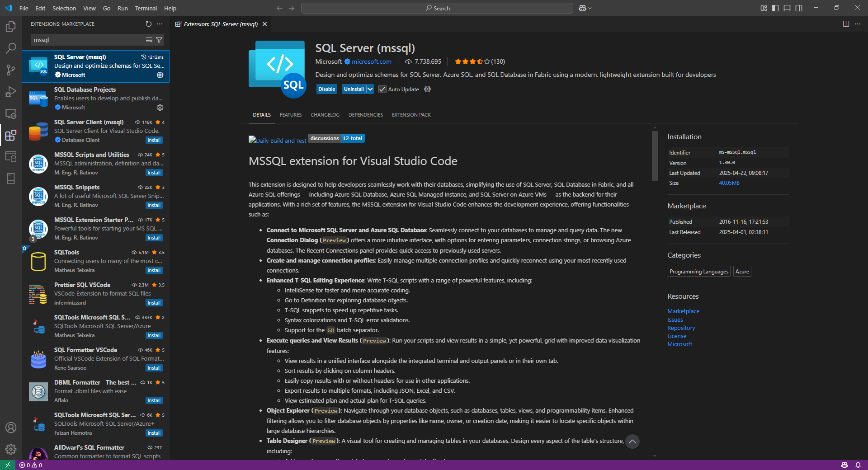Split the editor right
Screen dimensions: 868x470
(x=846, y=24)
